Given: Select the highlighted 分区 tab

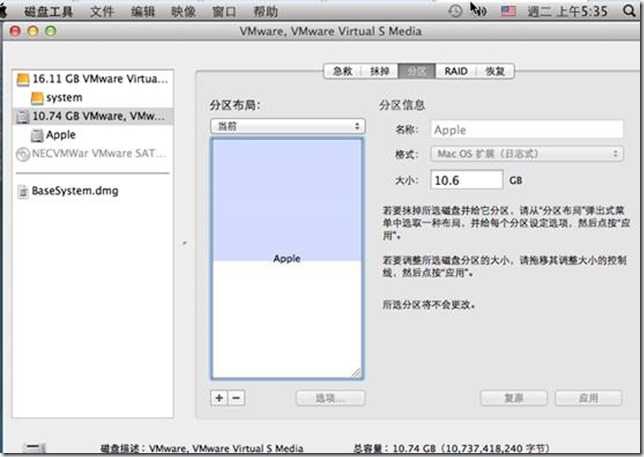Looking at the screenshot, I should click(417, 71).
